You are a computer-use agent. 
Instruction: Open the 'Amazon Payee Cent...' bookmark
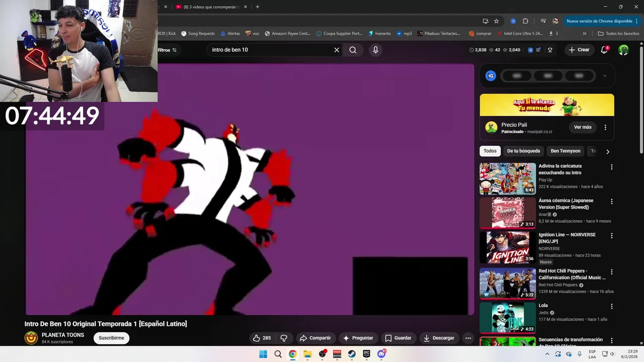pyautogui.click(x=287, y=34)
